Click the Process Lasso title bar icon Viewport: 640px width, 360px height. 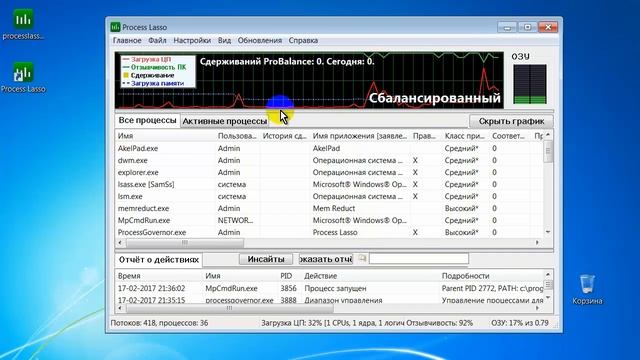(x=116, y=27)
